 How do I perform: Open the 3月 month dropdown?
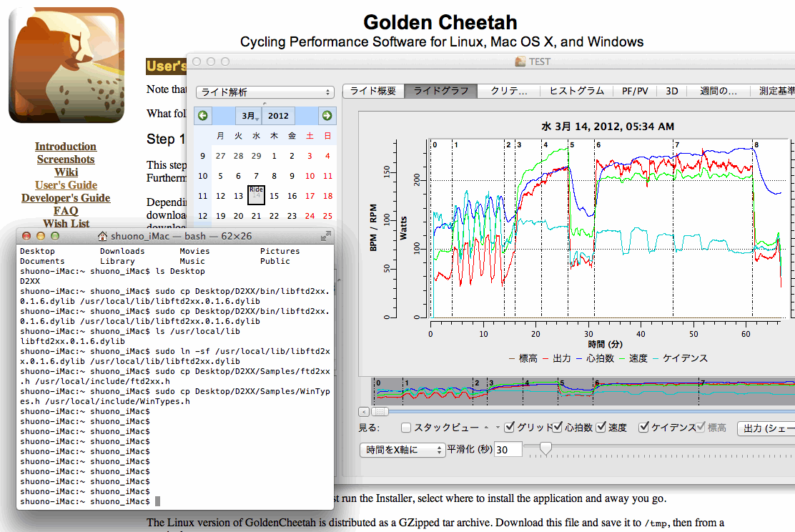(x=250, y=116)
